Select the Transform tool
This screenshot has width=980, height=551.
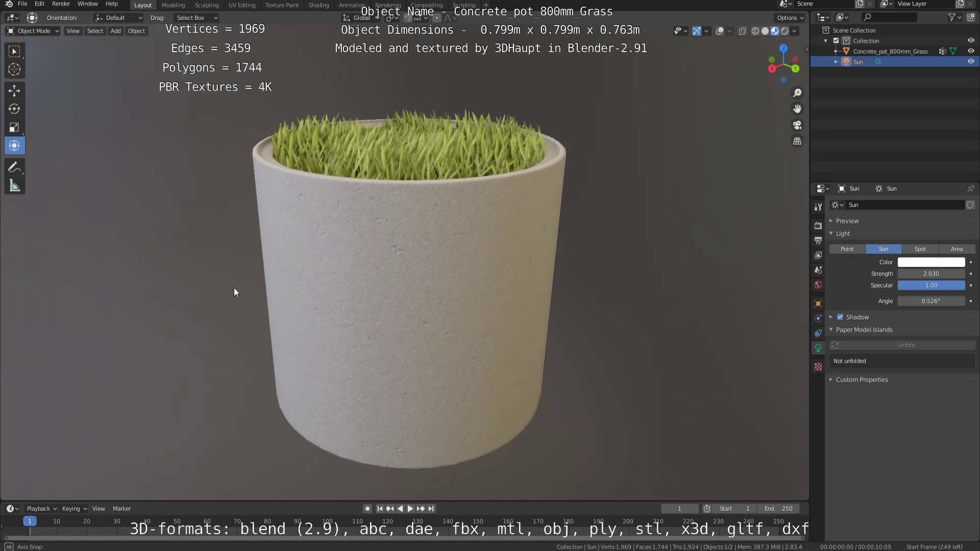tap(14, 146)
